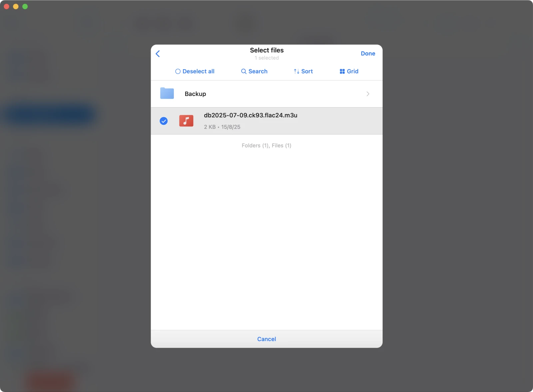Image resolution: width=533 pixels, height=392 pixels.
Task: Switch to the Grid layout label
Action: (x=352, y=71)
